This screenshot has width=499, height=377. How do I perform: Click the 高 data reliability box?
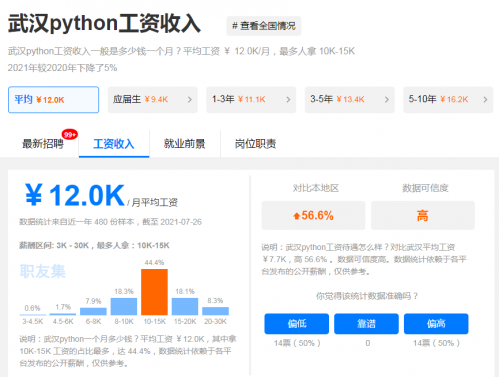point(423,215)
